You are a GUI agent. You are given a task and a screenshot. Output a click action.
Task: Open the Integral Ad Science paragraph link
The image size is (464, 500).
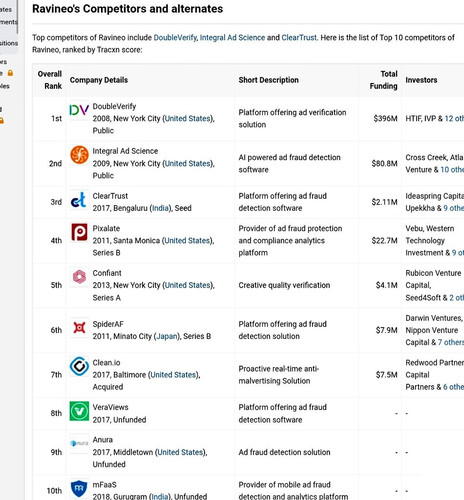coord(232,38)
